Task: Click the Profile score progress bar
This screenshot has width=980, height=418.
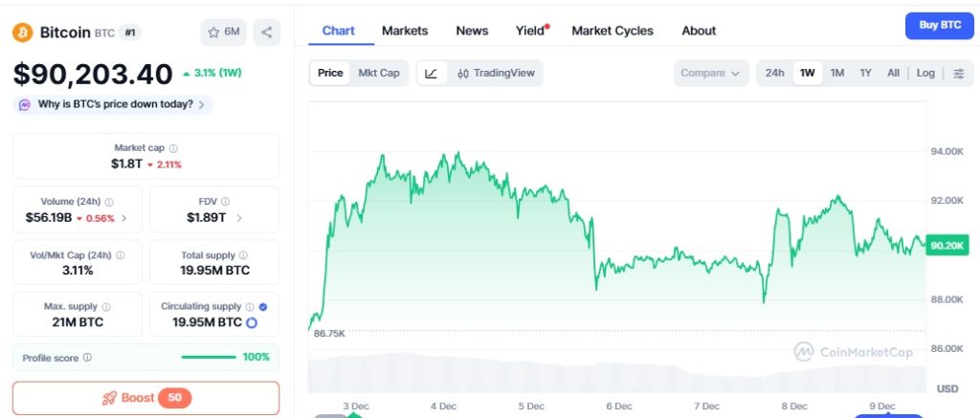Action: click(209, 357)
